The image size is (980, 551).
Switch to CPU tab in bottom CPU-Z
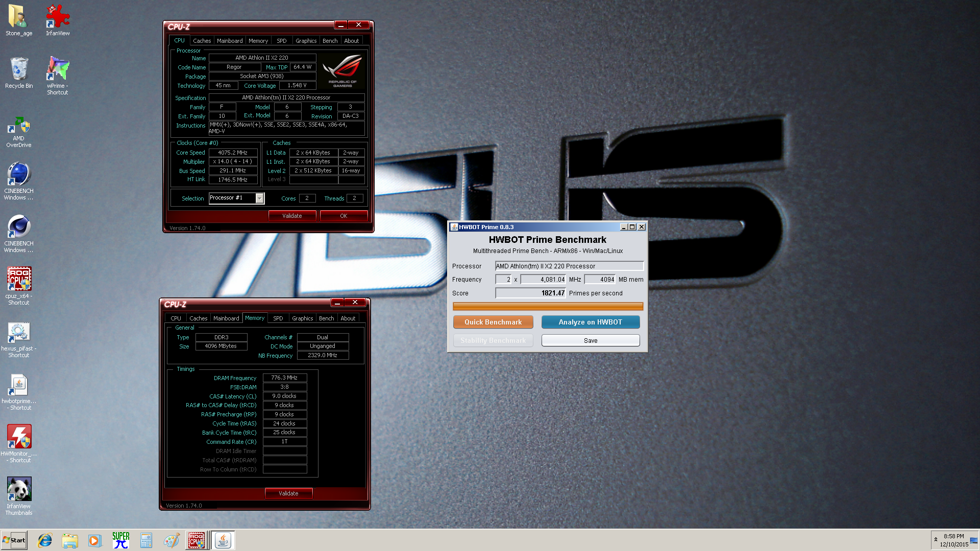[176, 318]
